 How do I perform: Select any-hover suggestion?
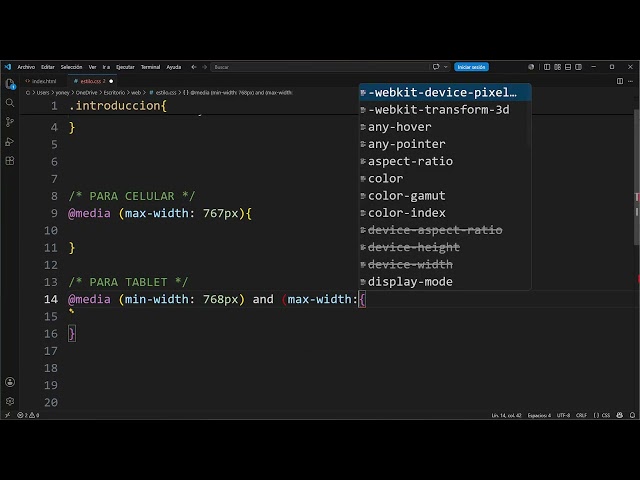[445, 127]
